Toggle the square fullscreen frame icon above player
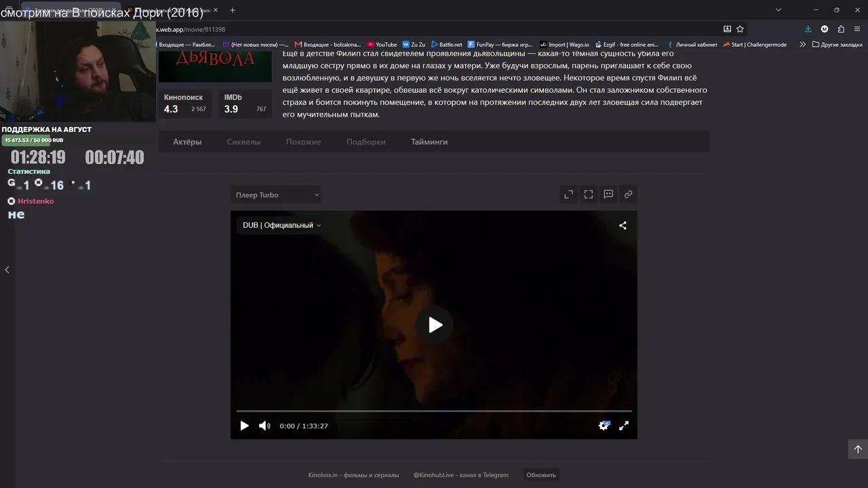Viewport: 868px width, 488px height. coord(589,195)
